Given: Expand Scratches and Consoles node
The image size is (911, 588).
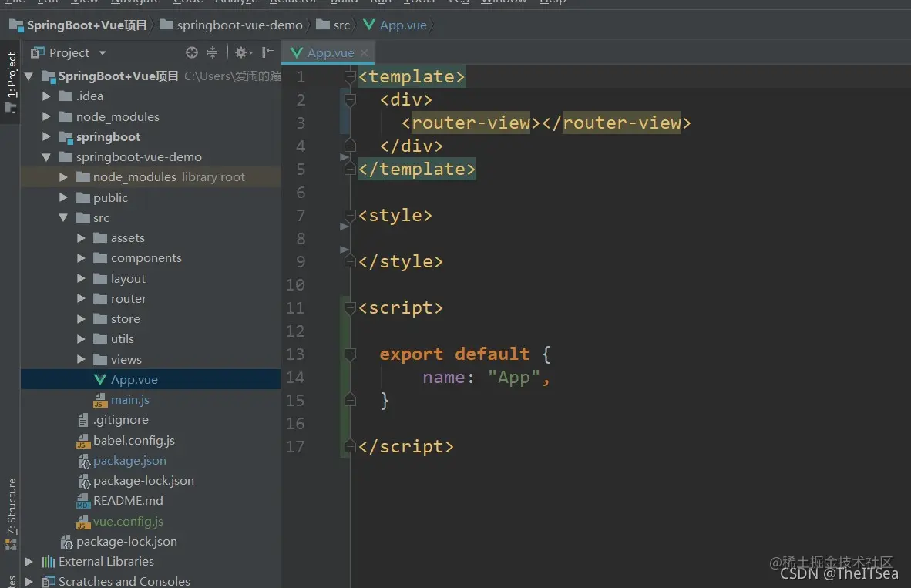Looking at the screenshot, I should click(29, 581).
